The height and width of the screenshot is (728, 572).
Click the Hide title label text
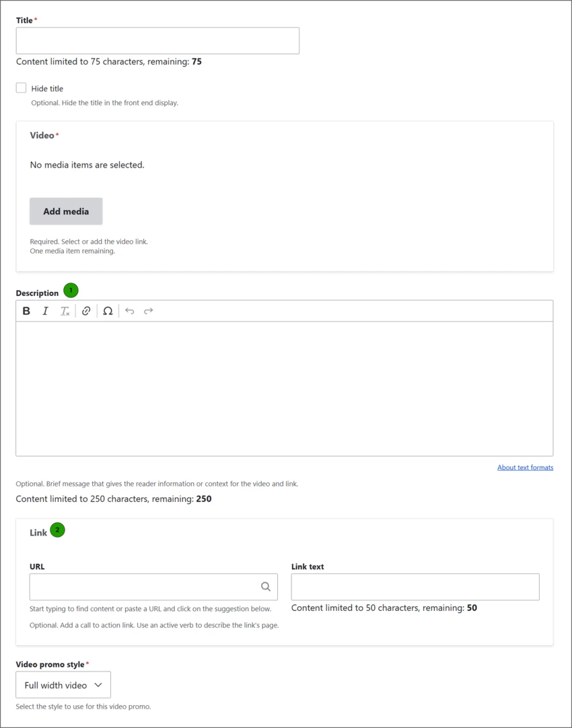point(47,89)
